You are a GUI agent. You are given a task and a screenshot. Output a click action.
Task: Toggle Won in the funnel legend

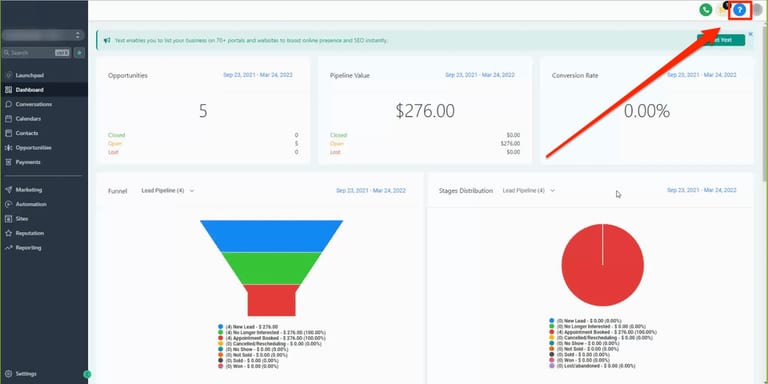coord(248,366)
